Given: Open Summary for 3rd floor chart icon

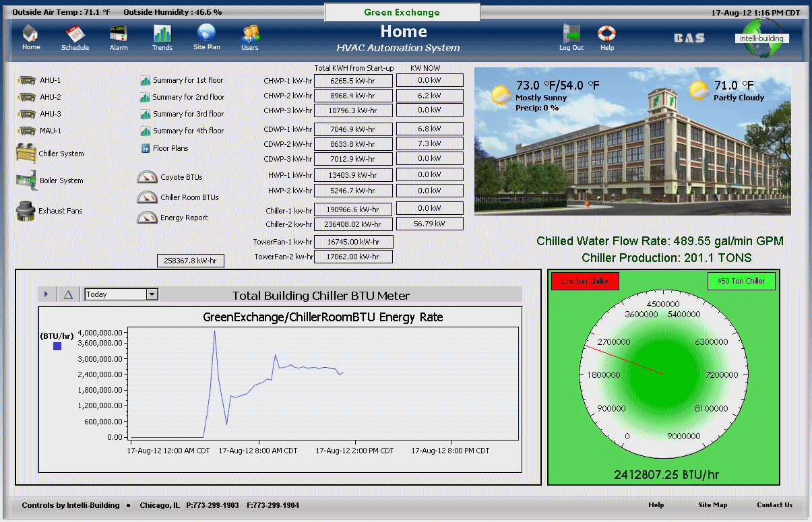Looking at the screenshot, I should coord(146,114).
